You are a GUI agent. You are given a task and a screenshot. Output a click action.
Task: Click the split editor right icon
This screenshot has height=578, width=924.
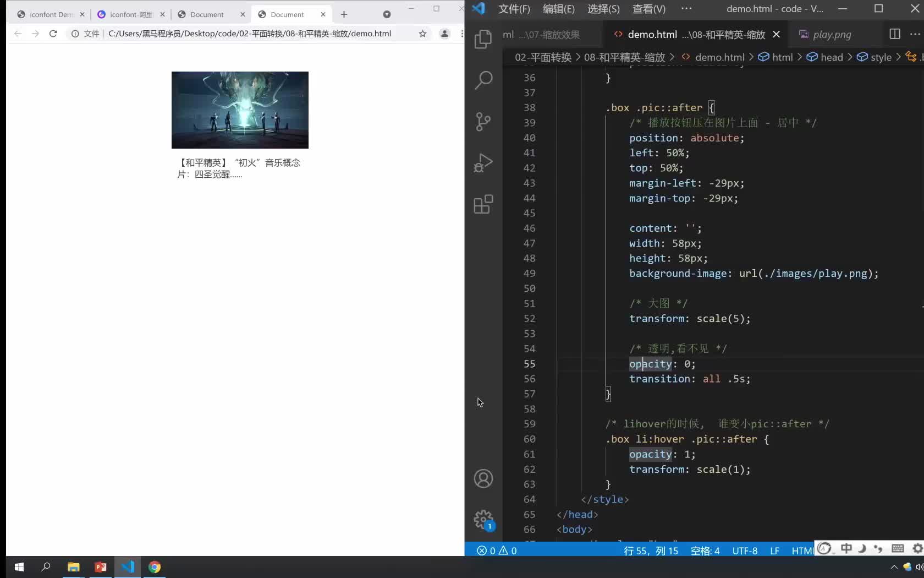click(x=895, y=34)
